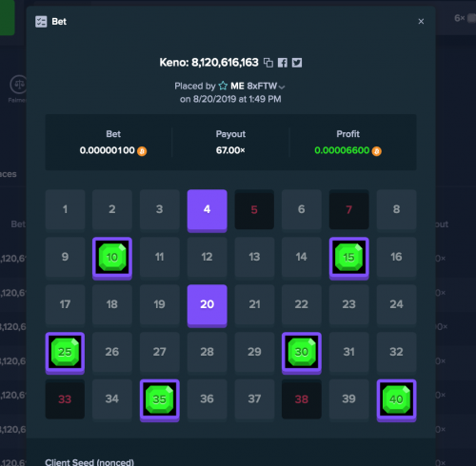Tap Keno tile 21
Image resolution: width=476 pixels, height=466 pixels.
click(254, 304)
